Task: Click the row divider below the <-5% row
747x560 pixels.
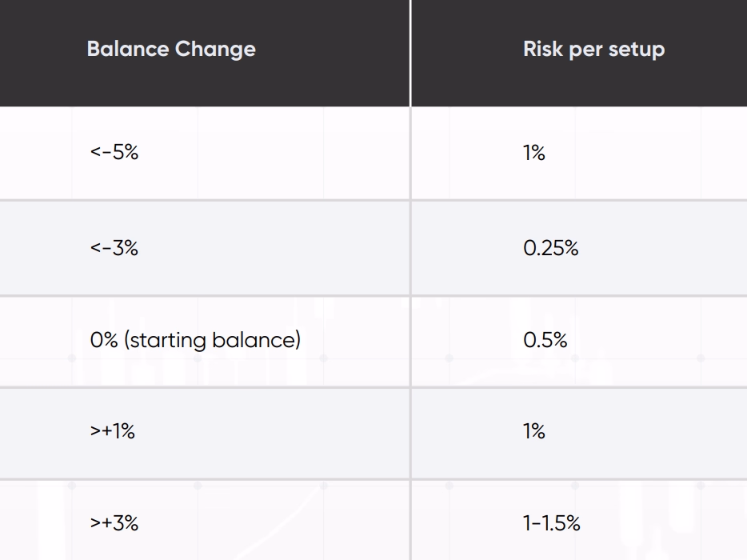Action: pos(205,200)
